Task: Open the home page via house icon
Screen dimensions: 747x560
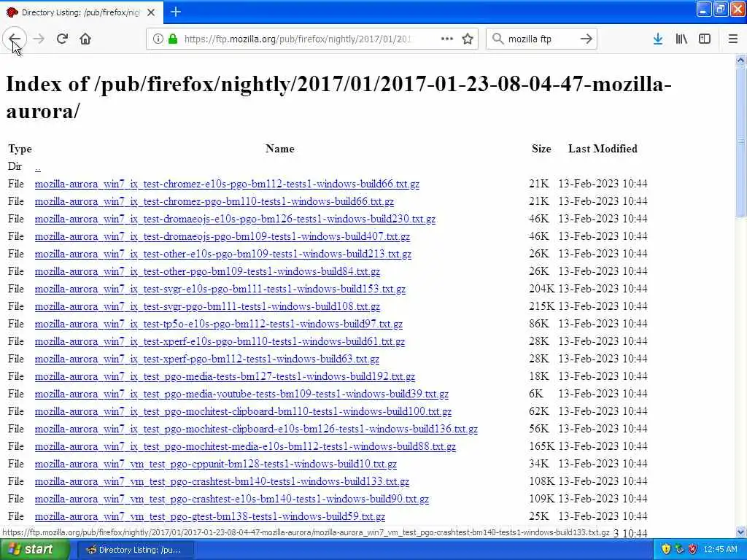Action: click(85, 39)
